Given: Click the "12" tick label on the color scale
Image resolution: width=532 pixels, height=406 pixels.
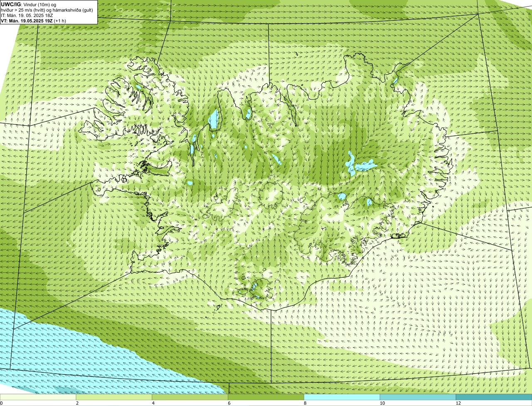Looking at the screenshot, I should (458, 403).
